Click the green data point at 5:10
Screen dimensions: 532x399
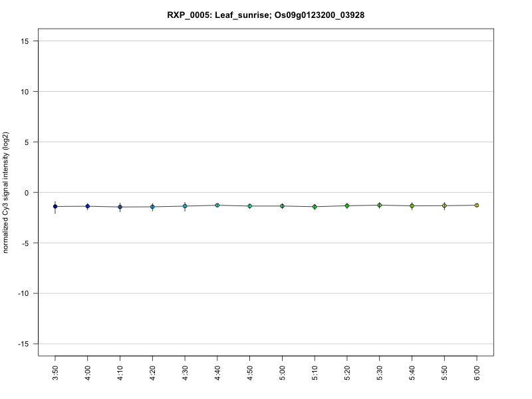coord(315,207)
